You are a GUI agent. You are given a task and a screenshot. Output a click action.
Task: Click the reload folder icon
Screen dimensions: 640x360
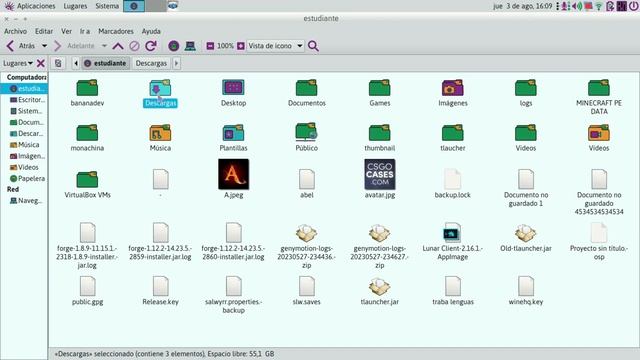pos(151,46)
